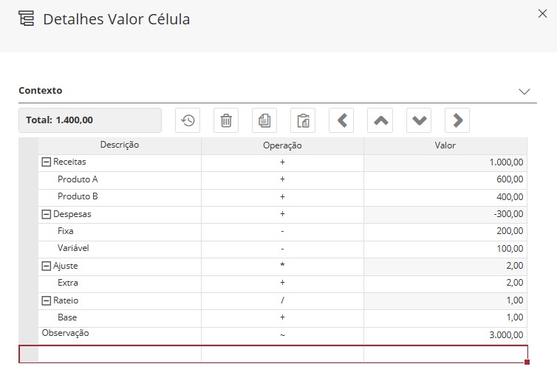Viewport: 557px width, 392px height.
Task: Click the history restore icon
Action: [188, 120]
